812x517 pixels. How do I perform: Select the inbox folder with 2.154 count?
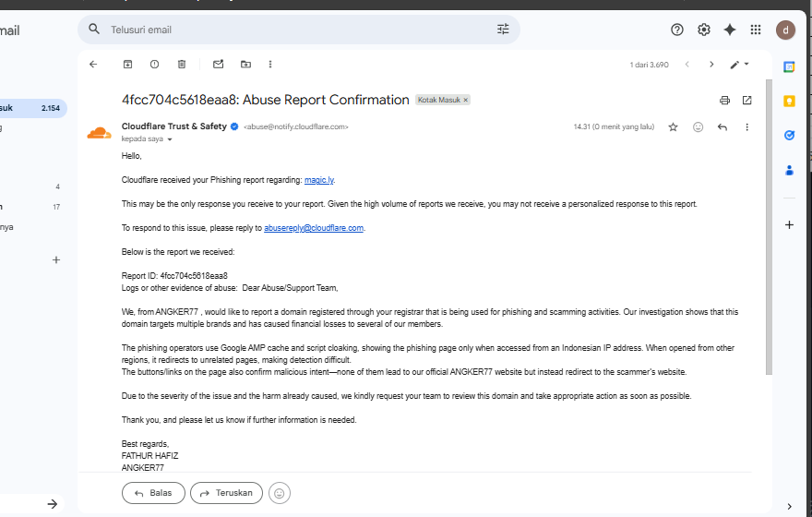point(32,108)
